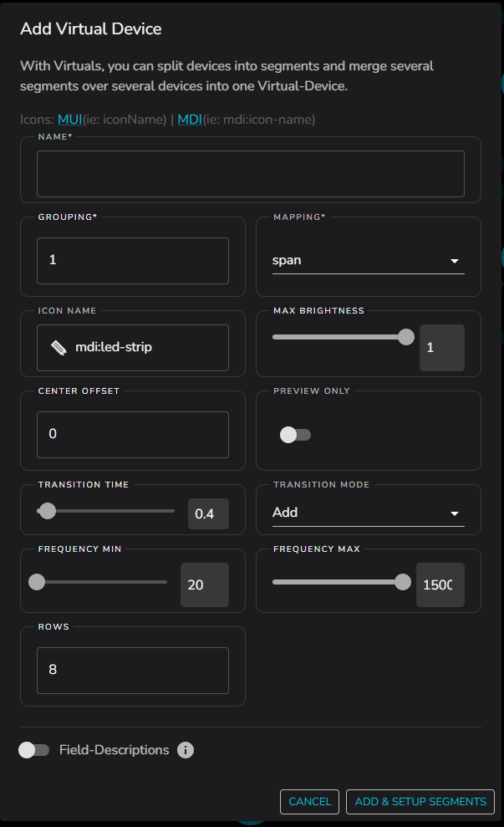Click the Transition Time slider handle
This screenshot has width=504, height=827.
tap(48, 511)
